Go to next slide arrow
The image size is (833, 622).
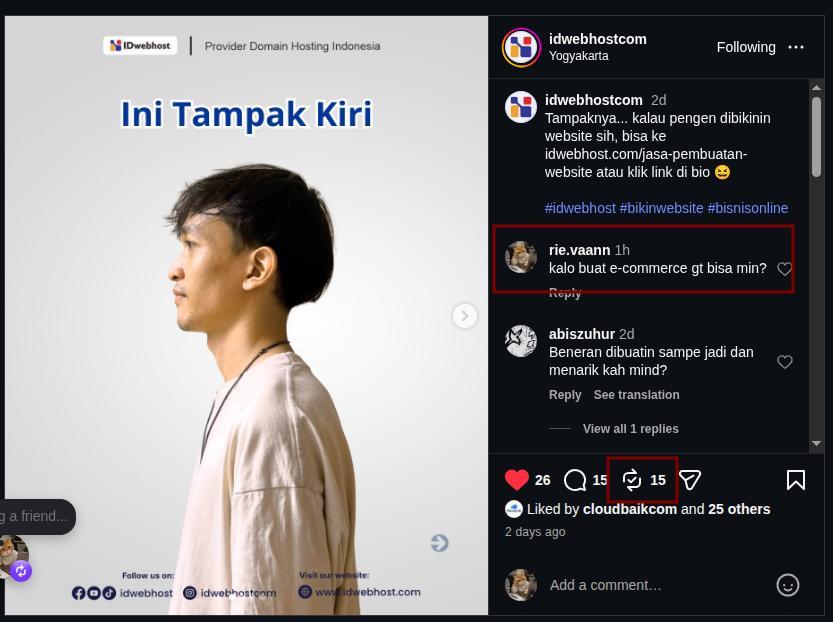click(x=464, y=316)
